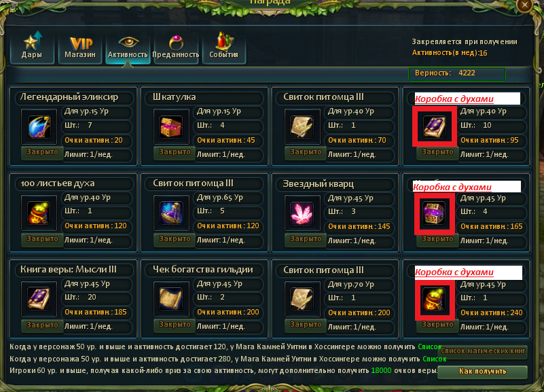
Task: Click Закрыто button under Легендарный эликсир
Action: [x=42, y=152]
